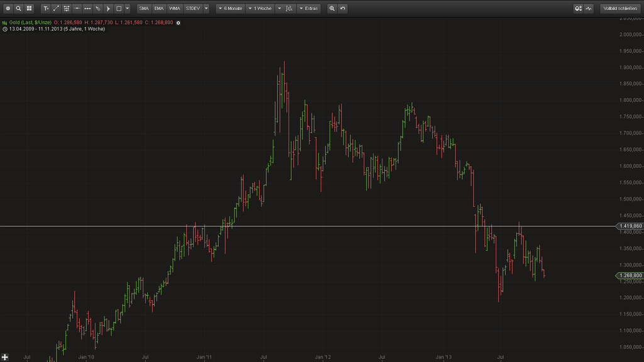Open the chart layout grid
This screenshot has height=362, width=644.
29,8
